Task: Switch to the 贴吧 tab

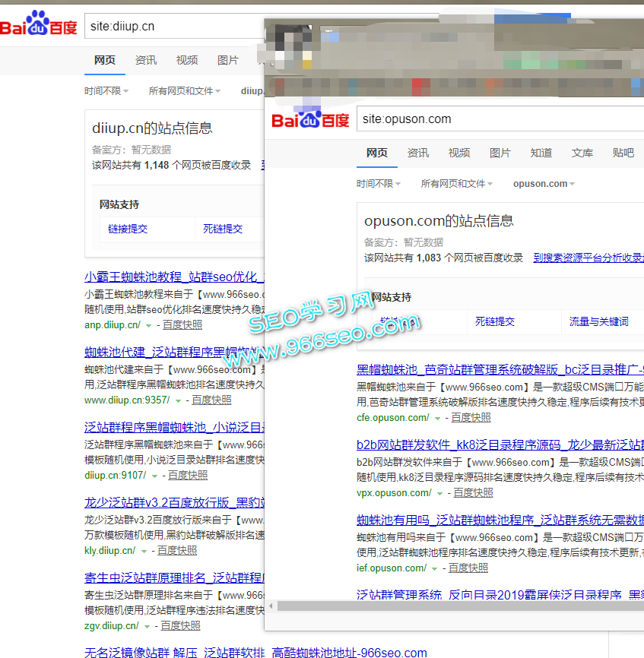Action: point(623,153)
